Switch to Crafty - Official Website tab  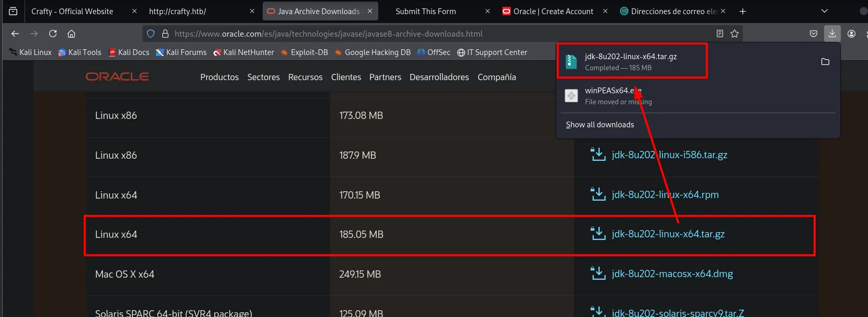click(x=72, y=11)
